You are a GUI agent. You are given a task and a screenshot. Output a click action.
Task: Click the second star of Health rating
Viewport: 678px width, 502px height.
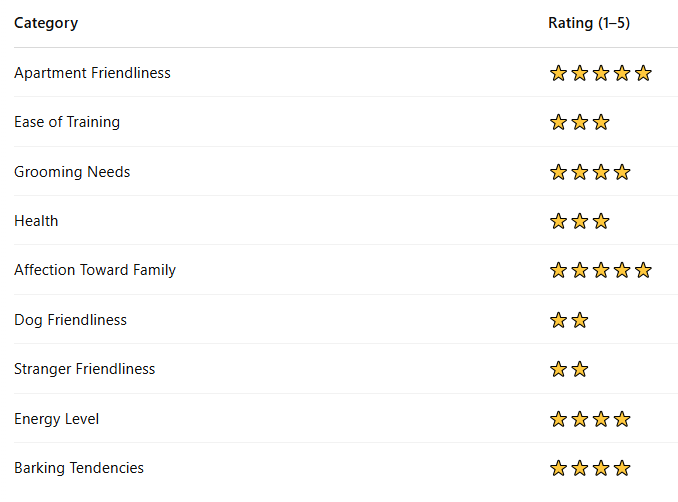pos(580,221)
